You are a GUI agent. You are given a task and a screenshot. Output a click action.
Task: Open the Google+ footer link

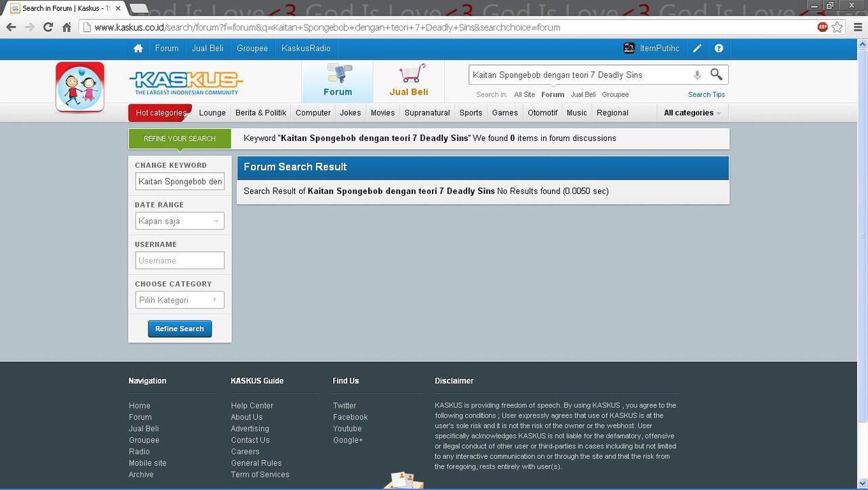[x=348, y=440]
